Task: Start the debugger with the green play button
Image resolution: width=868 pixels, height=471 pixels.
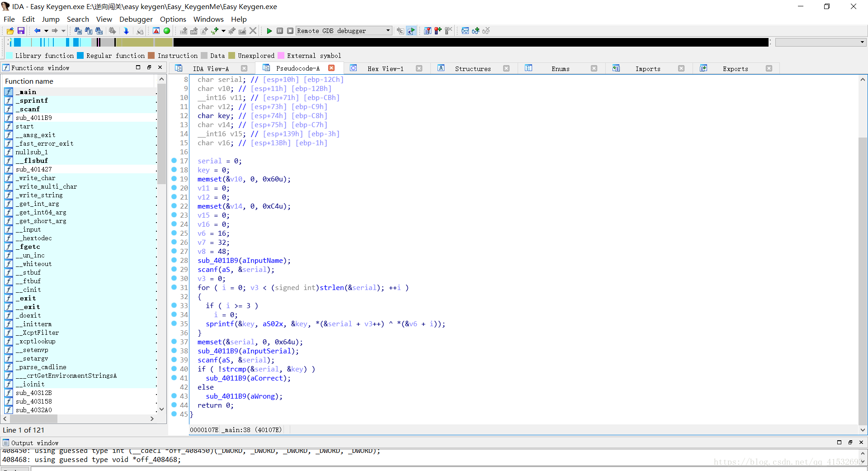Action: [x=269, y=31]
